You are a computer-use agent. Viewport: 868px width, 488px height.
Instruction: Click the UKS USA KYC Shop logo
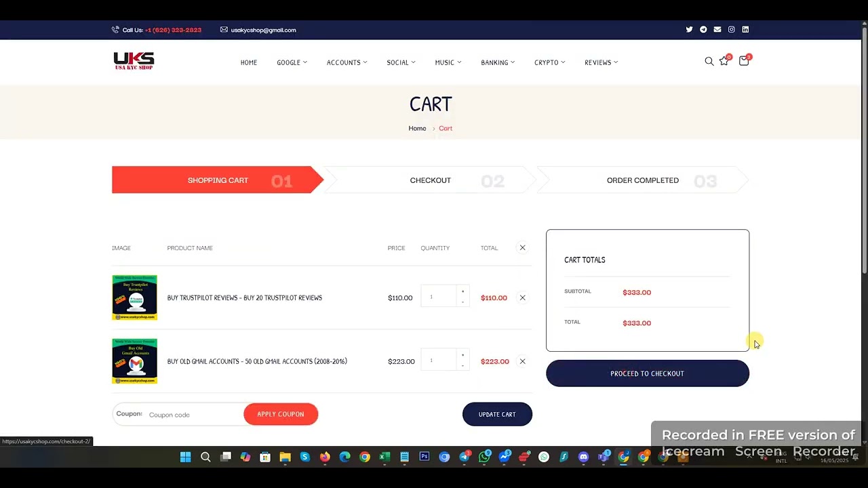pos(134,61)
